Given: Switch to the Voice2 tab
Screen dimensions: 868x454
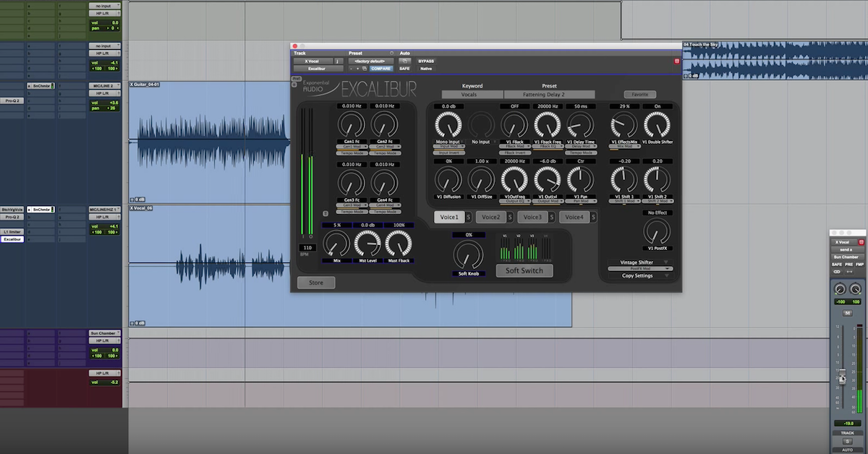Looking at the screenshot, I should tap(491, 215).
